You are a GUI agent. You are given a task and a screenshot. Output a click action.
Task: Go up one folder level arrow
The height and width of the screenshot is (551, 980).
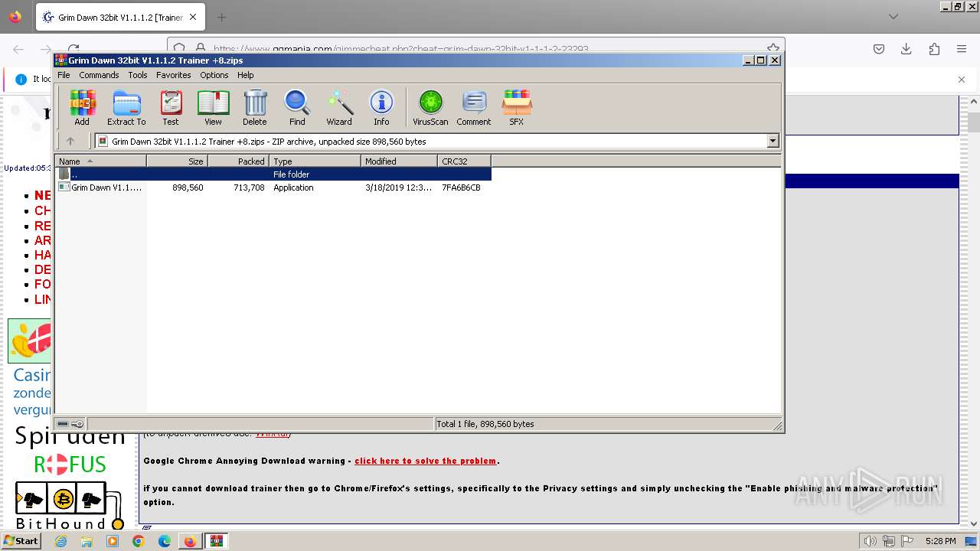[70, 141]
